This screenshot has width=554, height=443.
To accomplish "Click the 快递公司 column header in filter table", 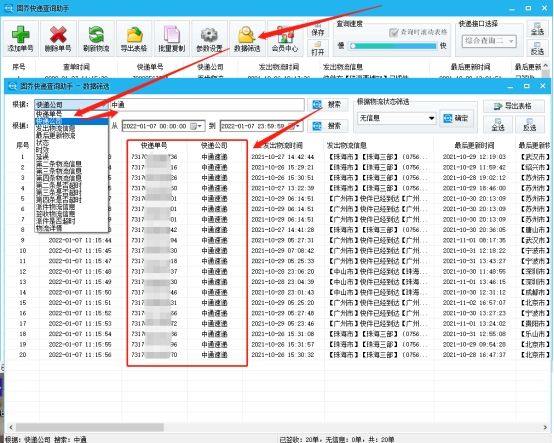I will 214,145.
